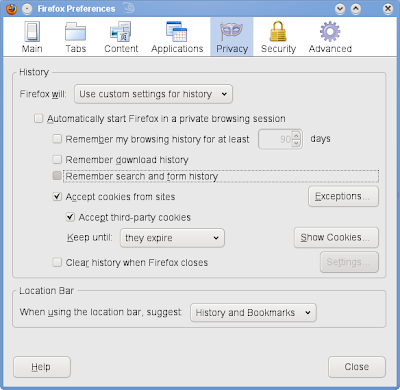
Task: Uncheck Accept cookies from sites
Action: 57,196
